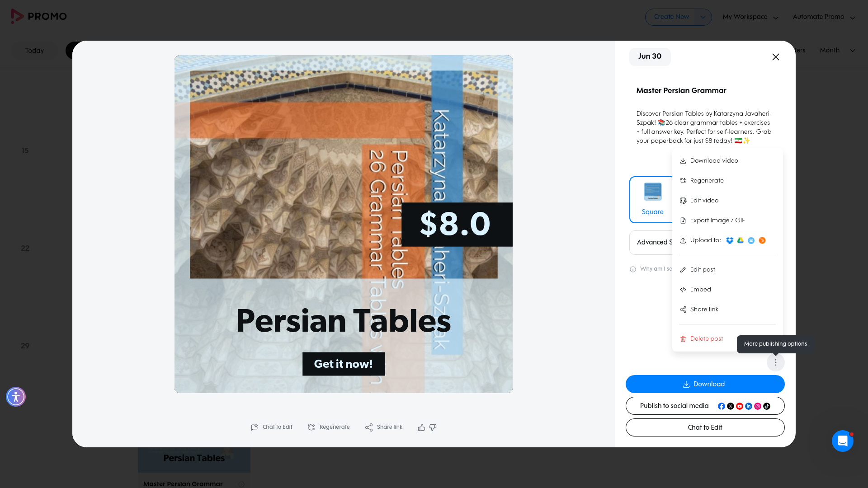Click the Facebook icon in Publish button

pos(722,406)
